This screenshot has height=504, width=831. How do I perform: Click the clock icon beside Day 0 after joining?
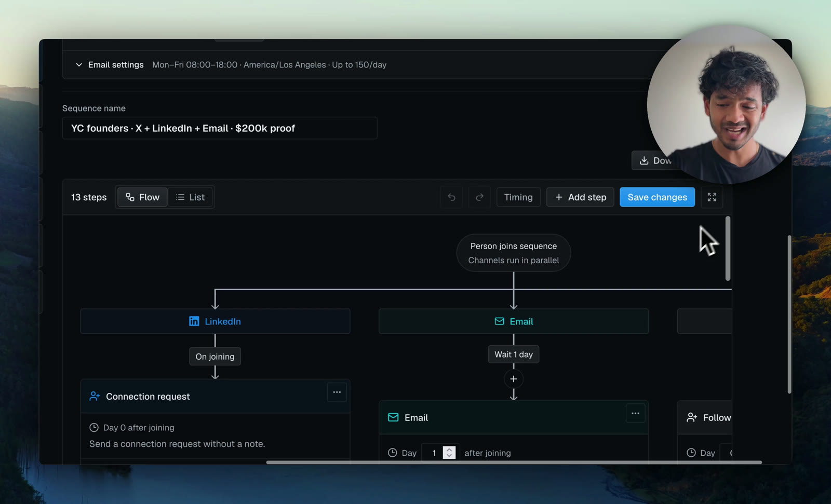[94, 428]
